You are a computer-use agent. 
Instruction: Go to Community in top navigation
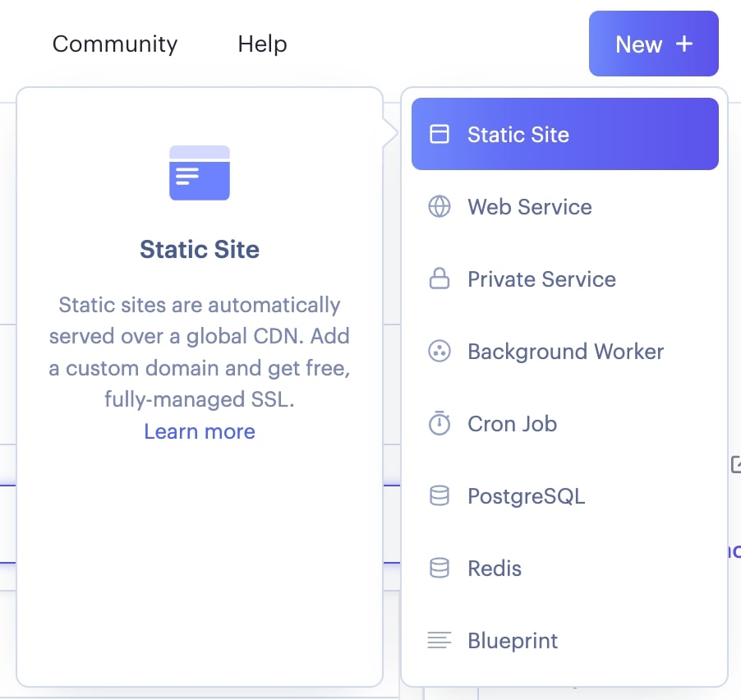(115, 44)
